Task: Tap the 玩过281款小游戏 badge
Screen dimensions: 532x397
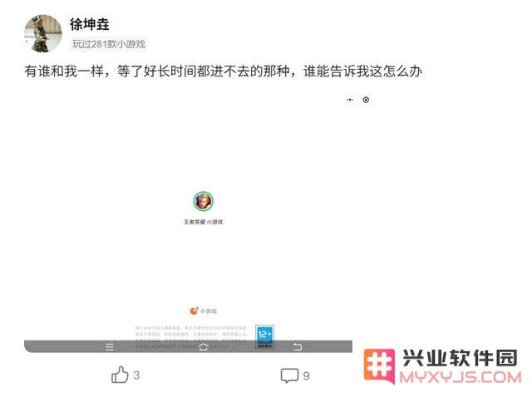Action: point(109,44)
